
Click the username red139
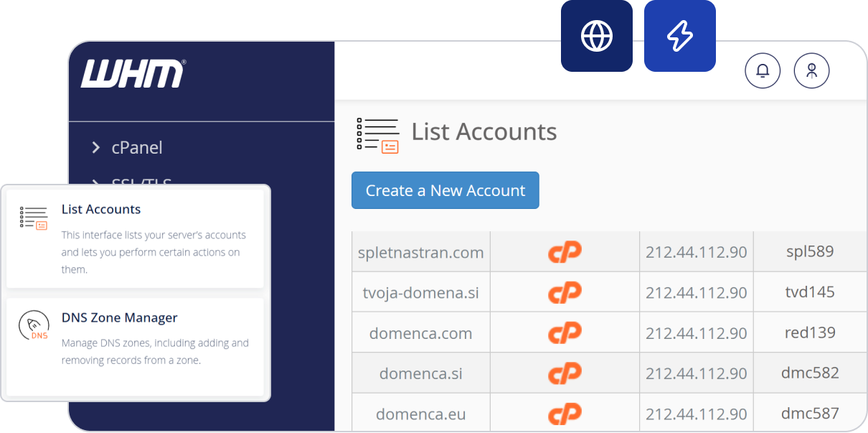coord(810,333)
